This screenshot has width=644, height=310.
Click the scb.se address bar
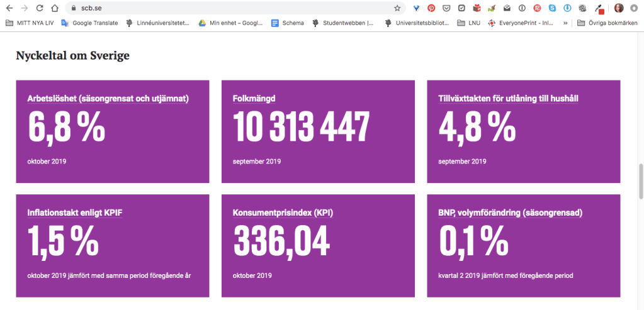[233, 8]
